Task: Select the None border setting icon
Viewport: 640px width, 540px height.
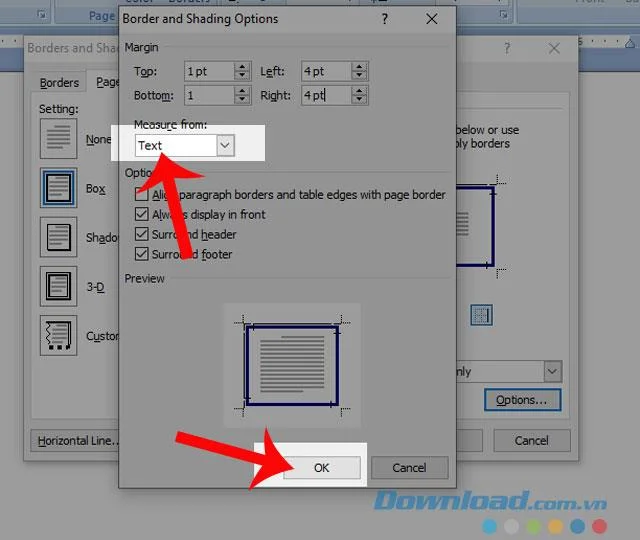Action: click(x=58, y=139)
